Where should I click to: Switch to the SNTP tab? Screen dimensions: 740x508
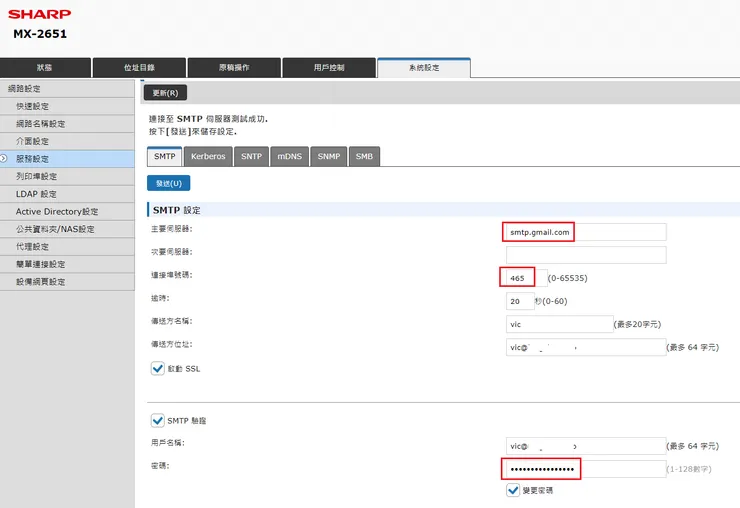[x=252, y=156]
